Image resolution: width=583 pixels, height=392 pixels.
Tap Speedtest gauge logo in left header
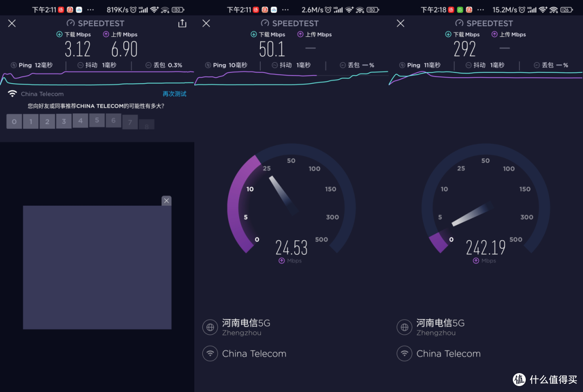[71, 23]
